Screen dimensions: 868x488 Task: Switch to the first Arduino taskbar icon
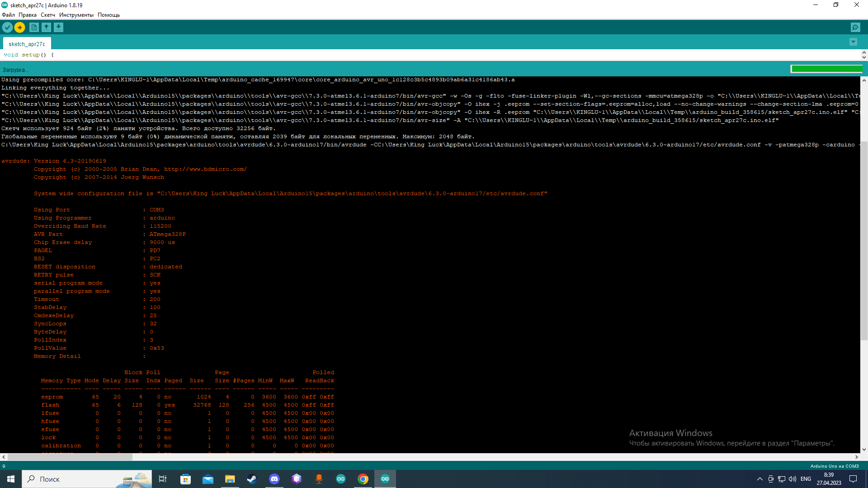pyautogui.click(x=341, y=479)
